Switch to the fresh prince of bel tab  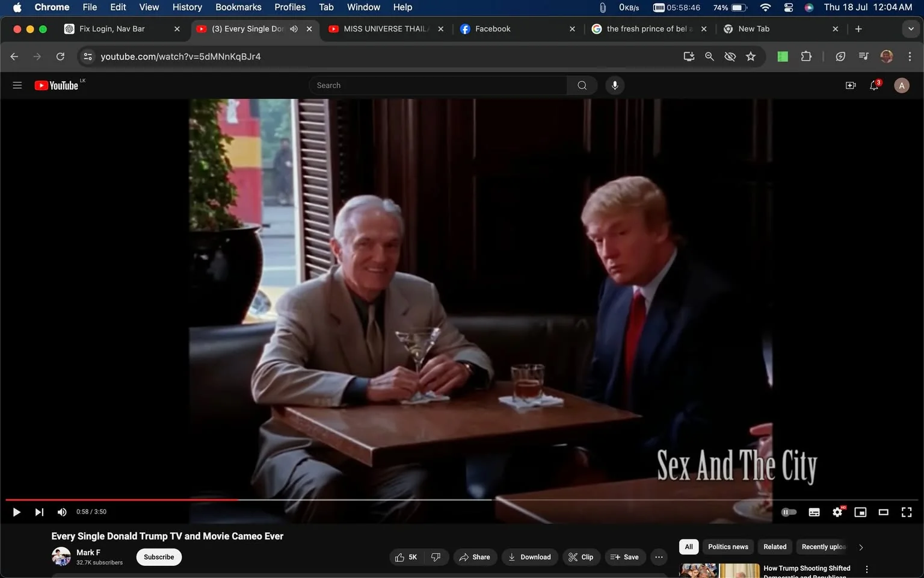tap(649, 29)
